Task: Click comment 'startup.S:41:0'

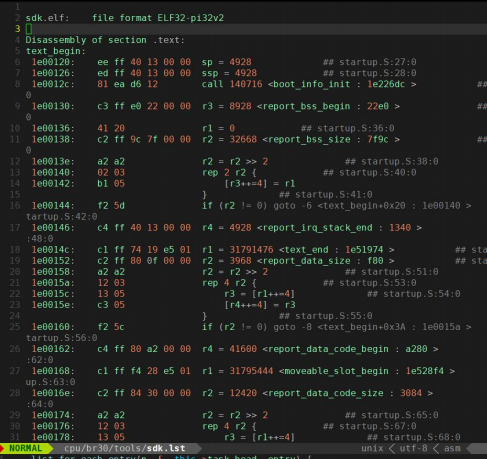Action: click(333, 194)
